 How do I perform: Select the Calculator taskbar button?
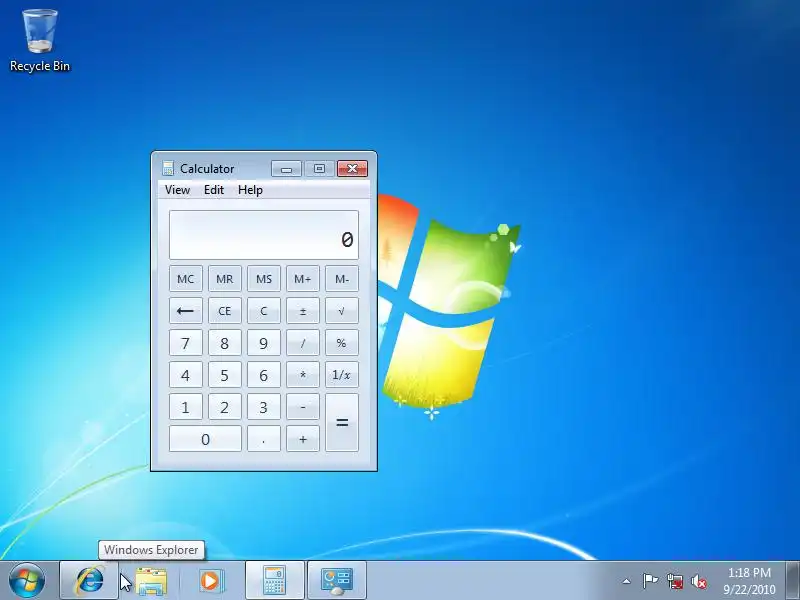click(x=274, y=581)
